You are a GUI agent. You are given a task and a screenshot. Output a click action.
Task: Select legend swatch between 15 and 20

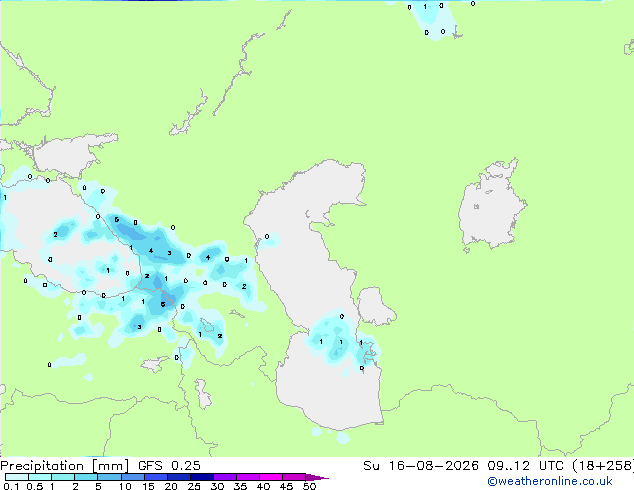click(x=155, y=477)
